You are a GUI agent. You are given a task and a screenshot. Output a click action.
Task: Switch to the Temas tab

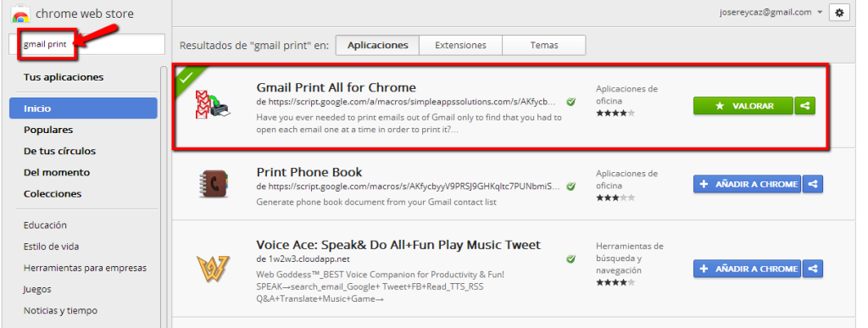tap(544, 46)
